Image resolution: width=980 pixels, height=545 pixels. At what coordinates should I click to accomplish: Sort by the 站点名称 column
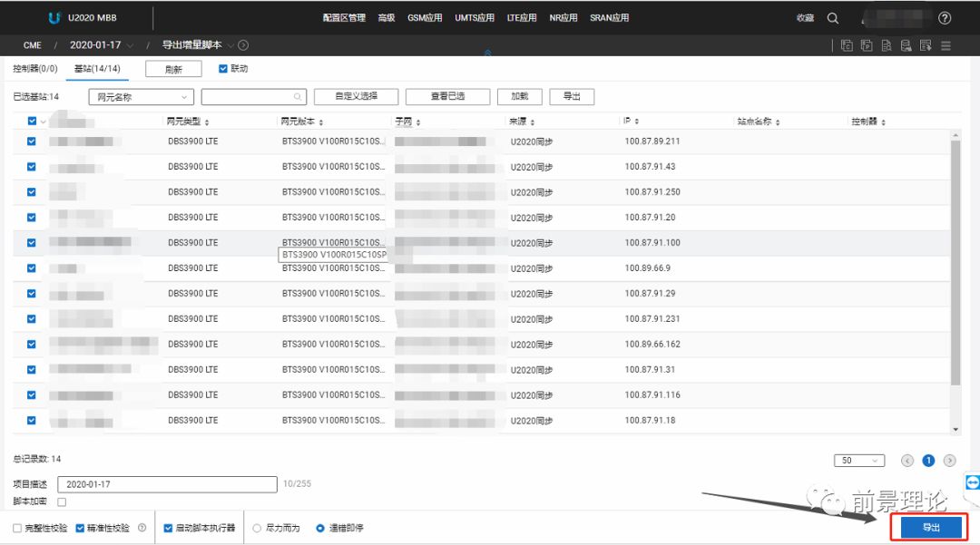click(778, 122)
